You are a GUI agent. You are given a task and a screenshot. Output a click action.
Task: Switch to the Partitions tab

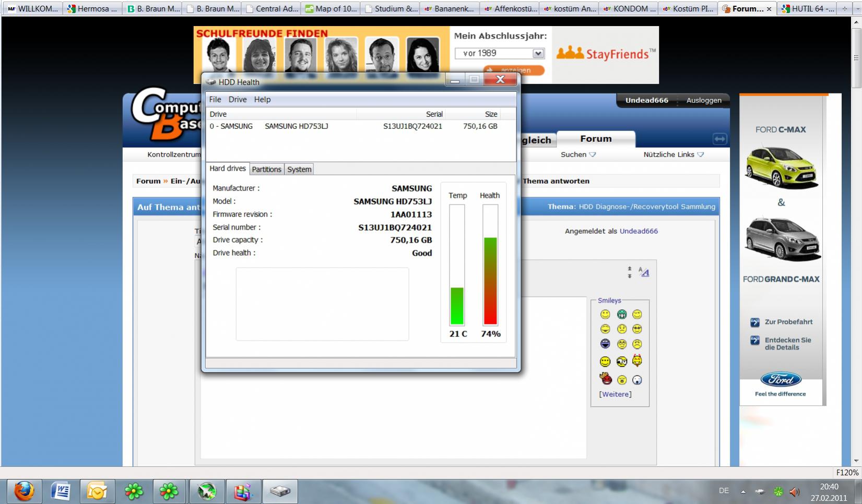266,169
